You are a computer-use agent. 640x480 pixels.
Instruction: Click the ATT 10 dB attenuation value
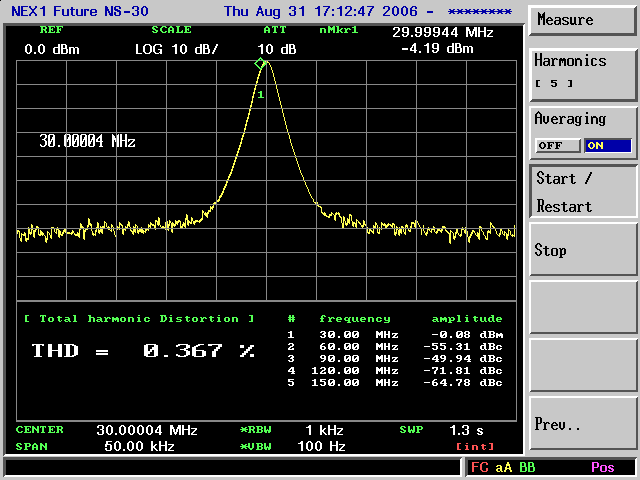point(276,48)
